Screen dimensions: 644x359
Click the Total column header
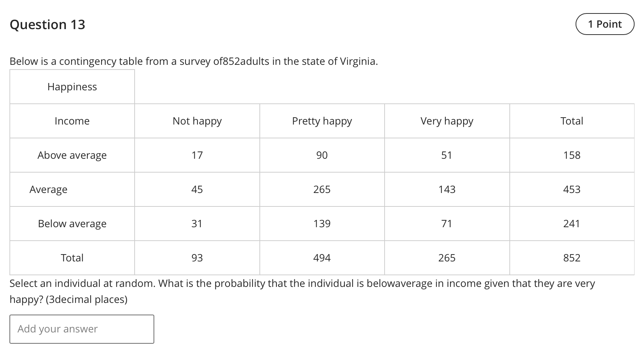coord(572,121)
